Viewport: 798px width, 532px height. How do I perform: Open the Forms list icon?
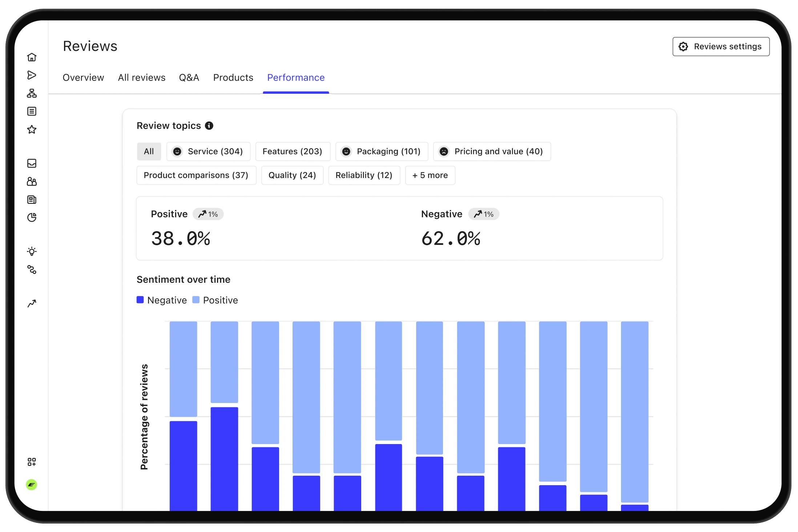32,111
